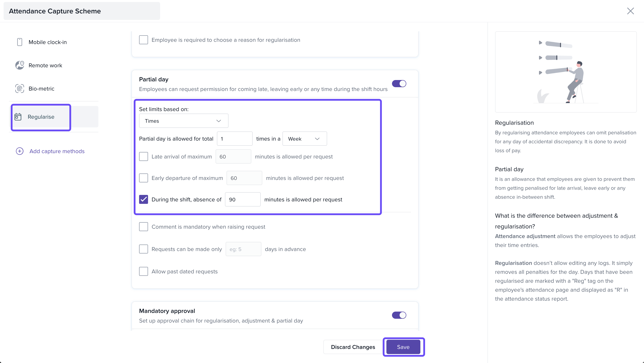
Task: Uncheck During the shift absence checkbox
Action: click(x=144, y=199)
